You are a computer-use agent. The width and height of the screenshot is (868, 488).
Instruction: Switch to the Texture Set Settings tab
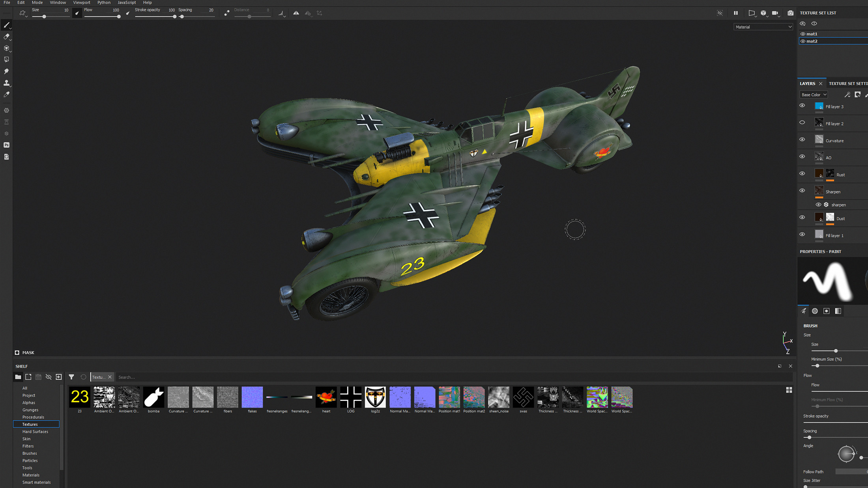point(848,84)
